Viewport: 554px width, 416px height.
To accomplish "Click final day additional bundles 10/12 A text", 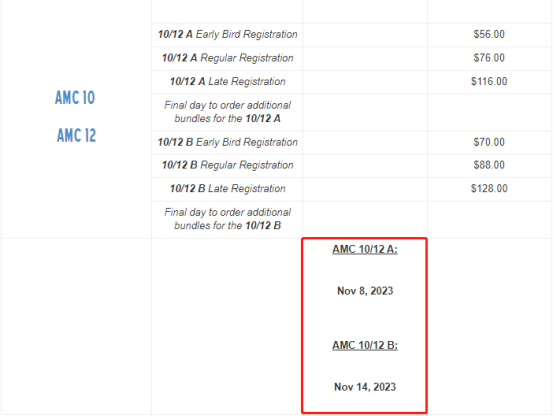I will (228, 112).
